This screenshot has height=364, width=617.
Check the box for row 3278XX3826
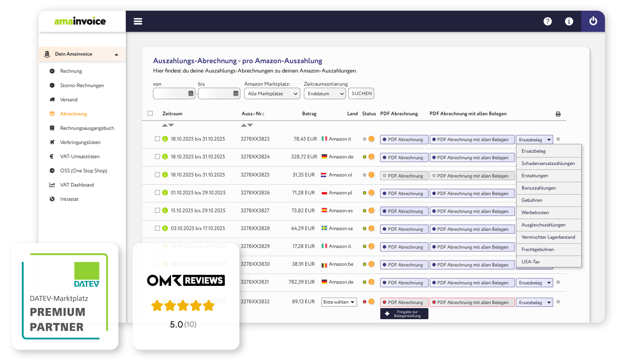pos(157,192)
